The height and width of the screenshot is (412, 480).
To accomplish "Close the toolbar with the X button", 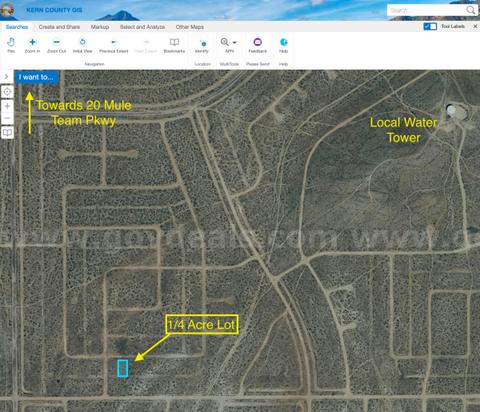I will (x=475, y=26).
